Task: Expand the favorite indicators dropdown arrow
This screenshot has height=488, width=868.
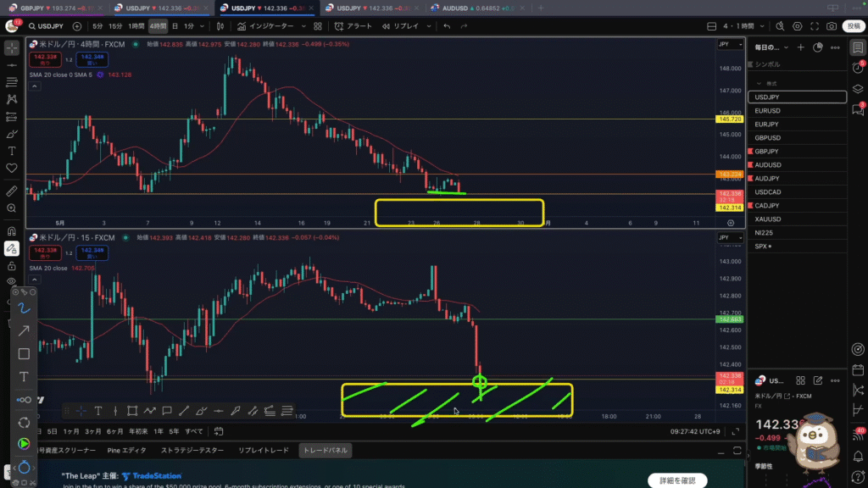Action: (303, 26)
